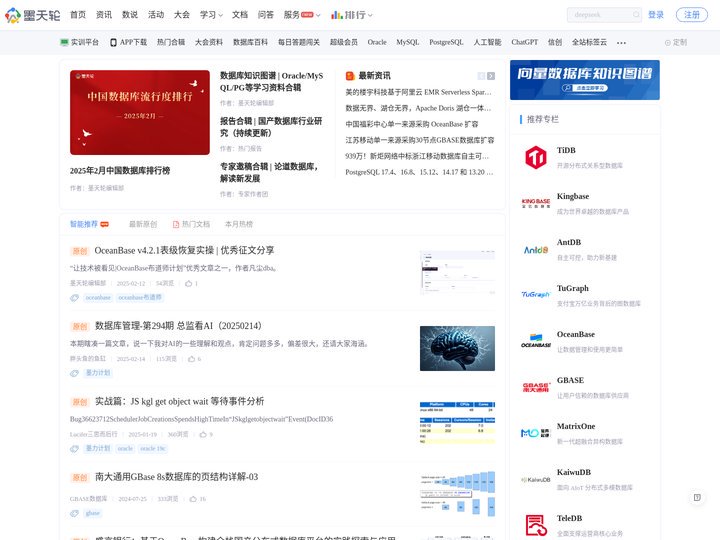Image resolution: width=720 pixels, height=540 pixels.
Task: Open 向量数据库知识图谱 banner
Action: pos(585,80)
